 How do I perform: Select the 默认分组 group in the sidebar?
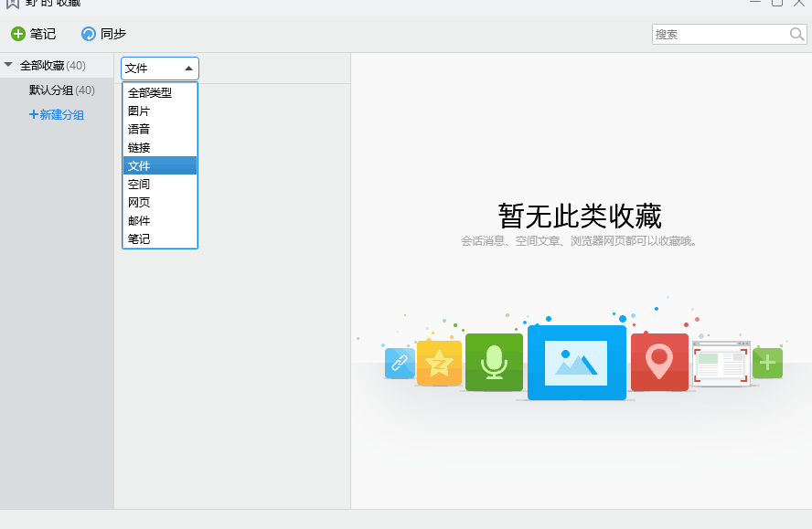60,90
